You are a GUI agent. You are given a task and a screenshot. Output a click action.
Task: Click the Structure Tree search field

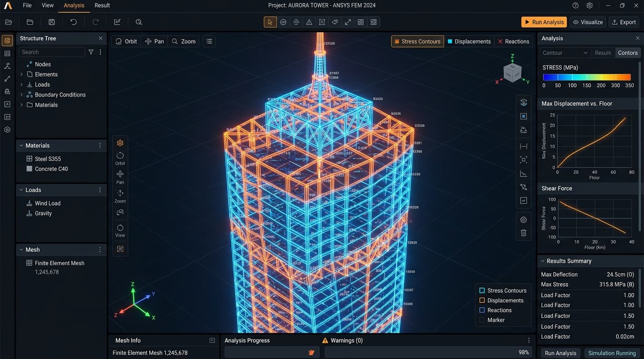pyautogui.click(x=51, y=52)
